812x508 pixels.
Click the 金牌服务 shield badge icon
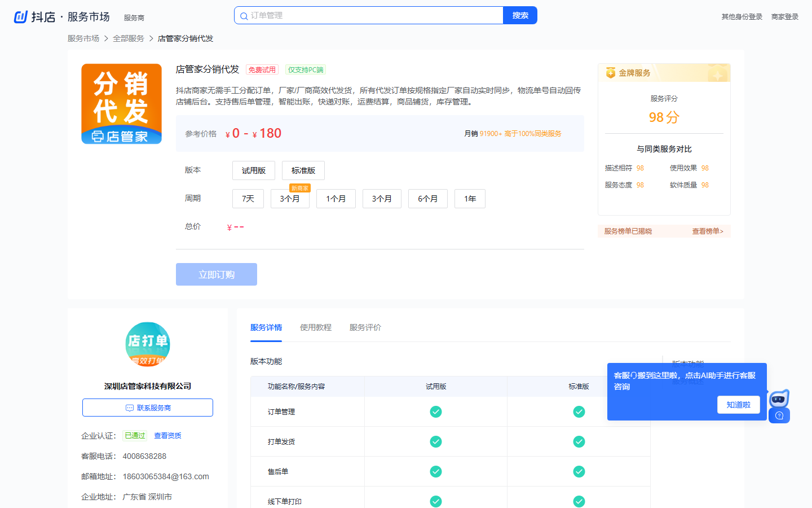(x=610, y=73)
